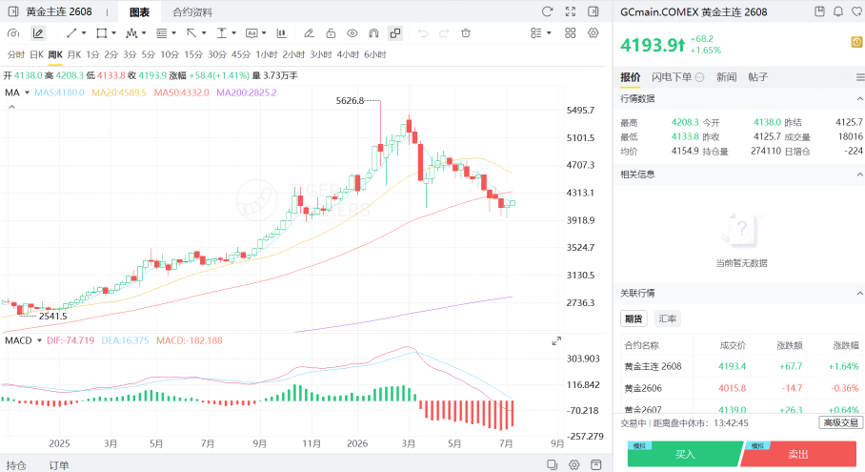This screenshot has height=472, width=865.
Task: Add to watchlist with heart icon
Action: point(858,12)
